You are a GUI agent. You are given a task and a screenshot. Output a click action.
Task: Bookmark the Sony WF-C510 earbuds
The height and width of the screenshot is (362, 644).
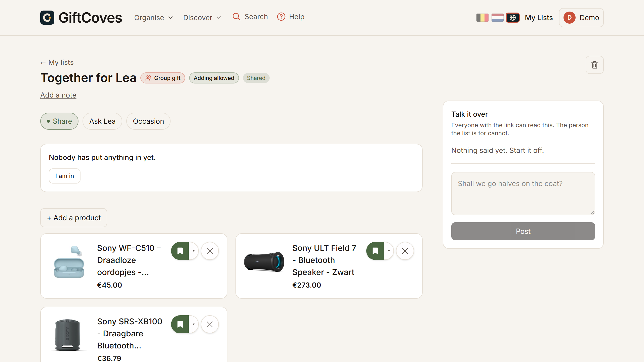(x=180, y=251)
